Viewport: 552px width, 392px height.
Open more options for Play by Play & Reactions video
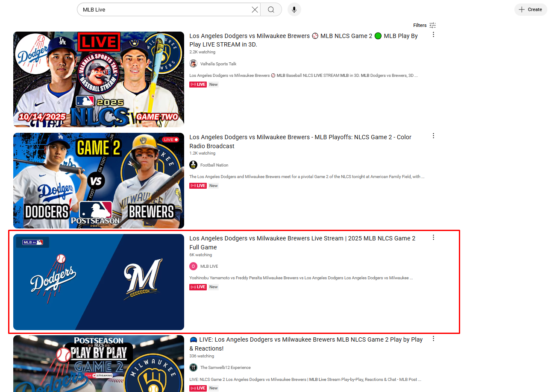(x=433, y=338)
